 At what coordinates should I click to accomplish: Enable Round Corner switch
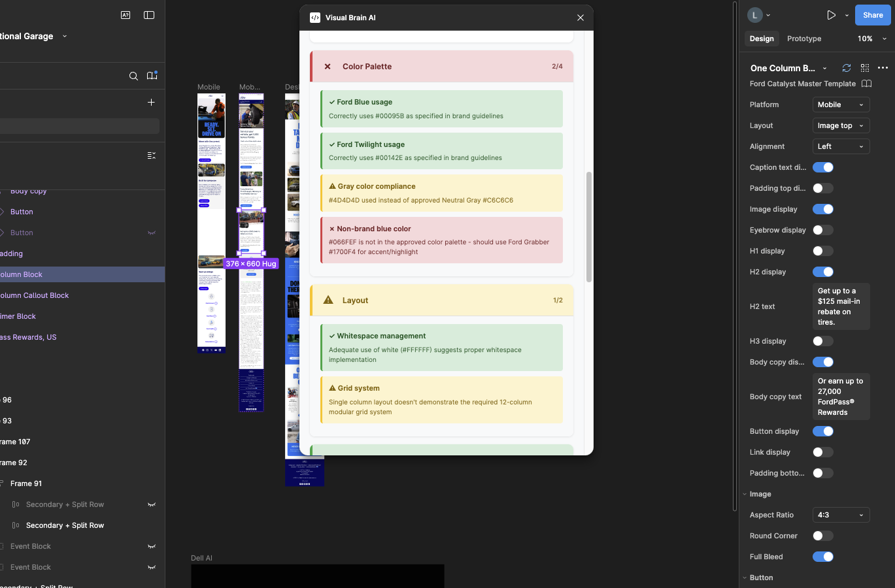pyautogui.click(x=823, y=536)
